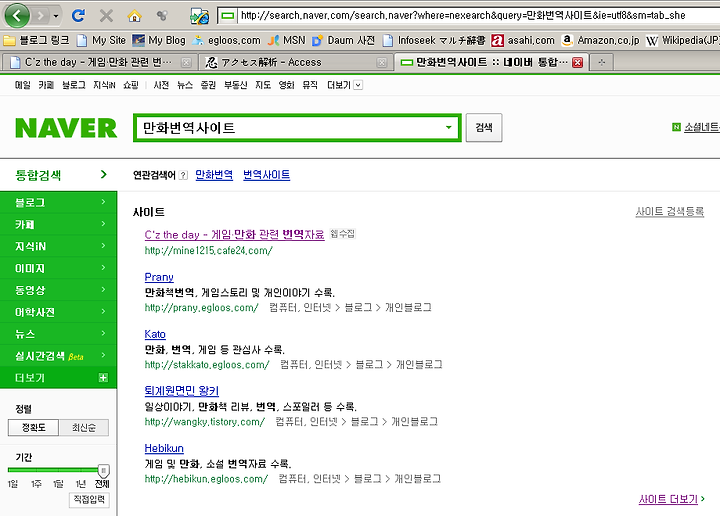Open the 지식iN sidebar category
This screenshot has width=720, height=516.
pyautogui.click(x=58, y=247)
